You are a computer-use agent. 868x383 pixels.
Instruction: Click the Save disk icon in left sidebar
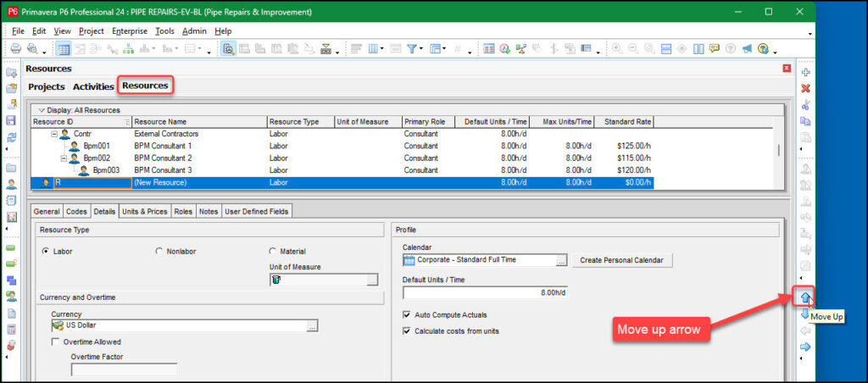click(x=11, y=120)
